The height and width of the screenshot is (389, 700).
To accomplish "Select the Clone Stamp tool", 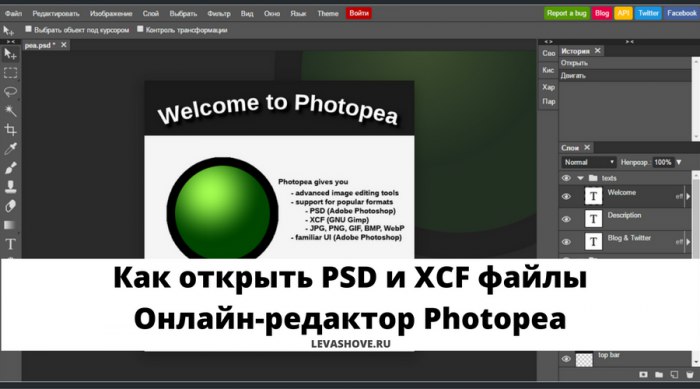I will tap(10, 187).
